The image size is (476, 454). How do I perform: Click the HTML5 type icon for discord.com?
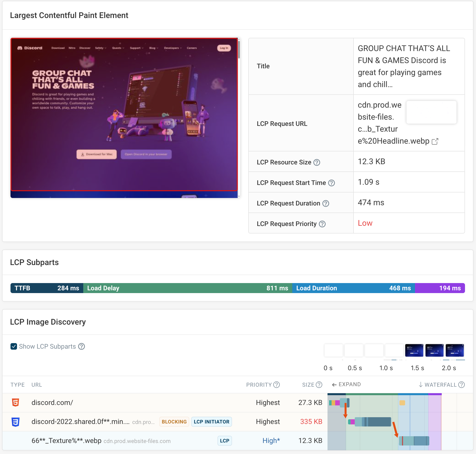[x=15, y=402]
